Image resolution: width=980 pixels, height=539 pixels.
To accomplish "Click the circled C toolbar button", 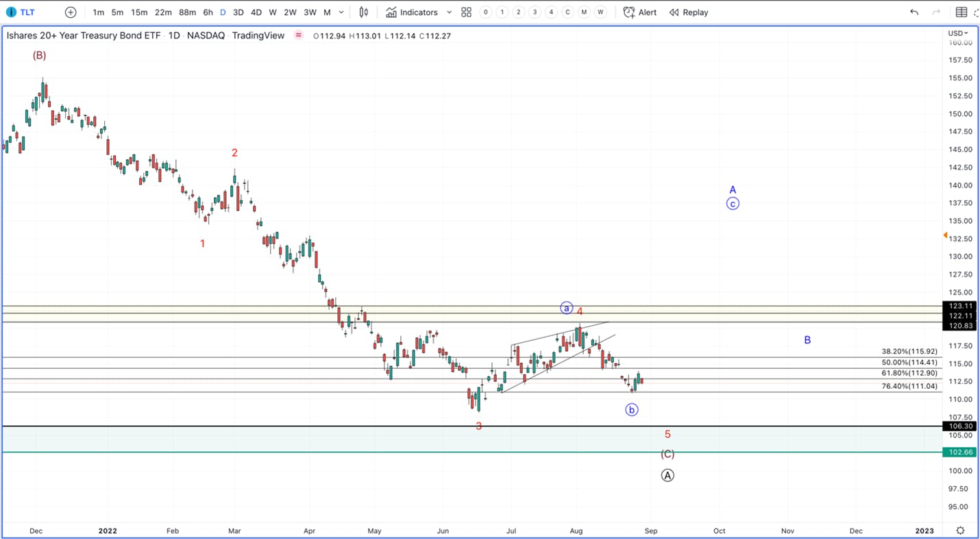I will click(567, 12).
